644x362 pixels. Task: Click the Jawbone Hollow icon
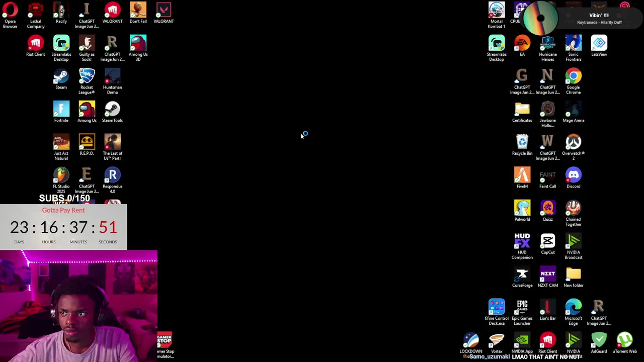click(x=548, y=115)
